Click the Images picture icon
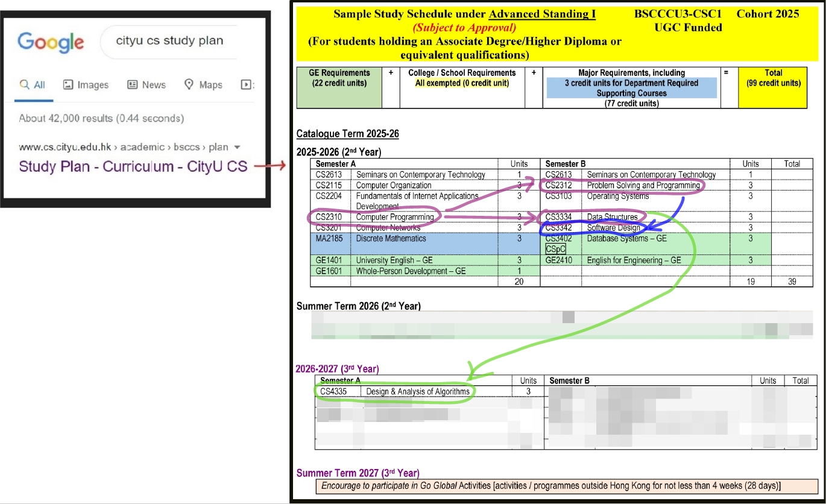Viewport: 826px width, 504px height. [x=69, y=85]
